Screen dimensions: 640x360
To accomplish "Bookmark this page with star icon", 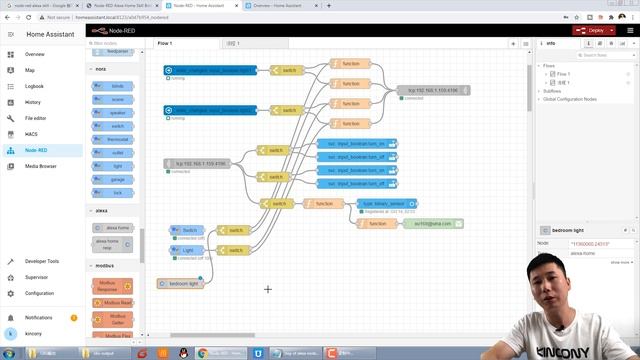I will [577, 18].
